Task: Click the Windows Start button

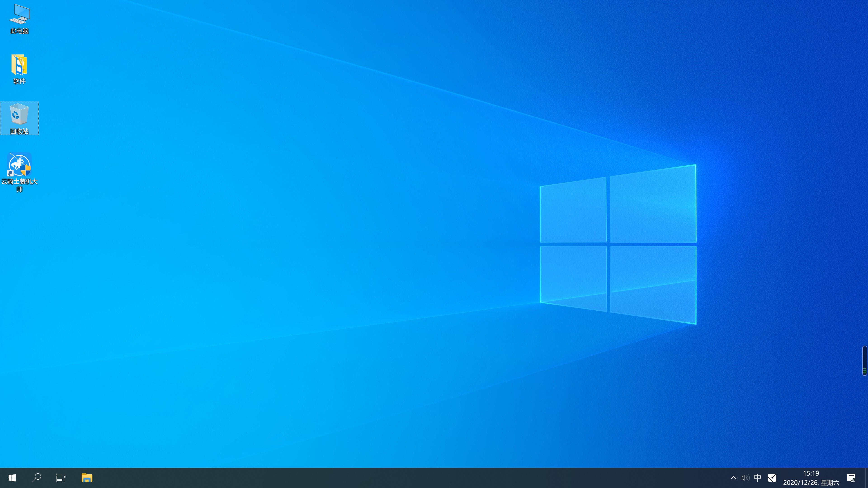Action: (x=12, y=478)
